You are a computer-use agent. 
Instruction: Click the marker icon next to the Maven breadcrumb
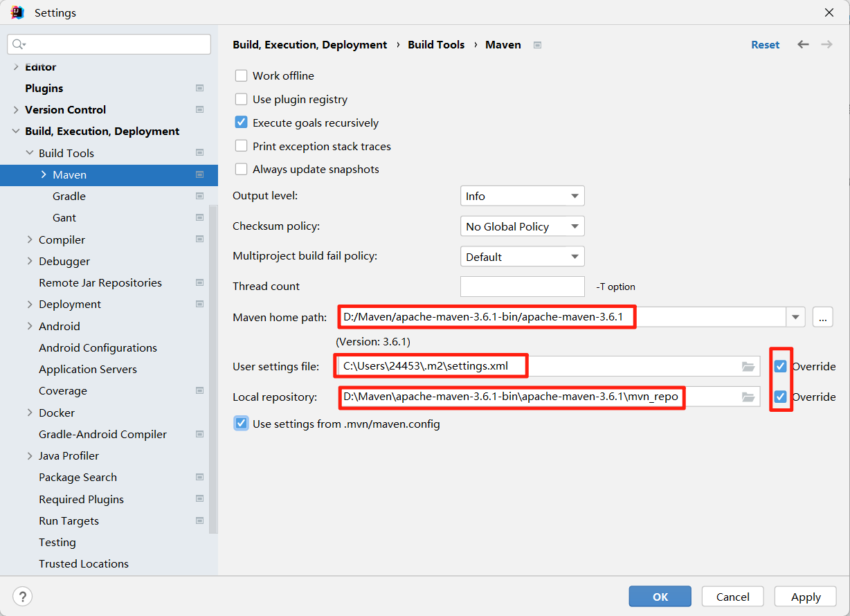[537, 45]
